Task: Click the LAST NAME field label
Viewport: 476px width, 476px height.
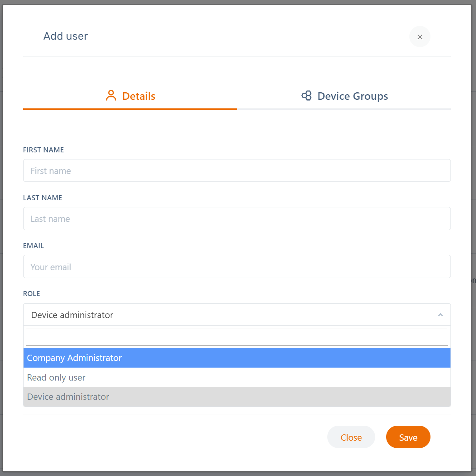Action: pos(43,198)
